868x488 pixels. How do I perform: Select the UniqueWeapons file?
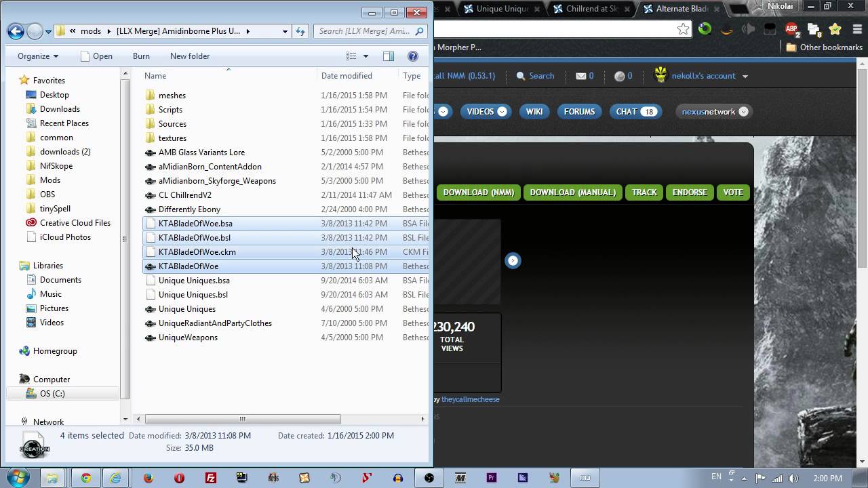[x=188, y=338]
